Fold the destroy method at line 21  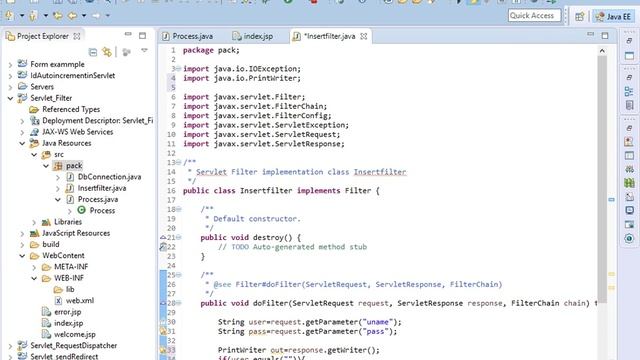click(x=179, y=237)
